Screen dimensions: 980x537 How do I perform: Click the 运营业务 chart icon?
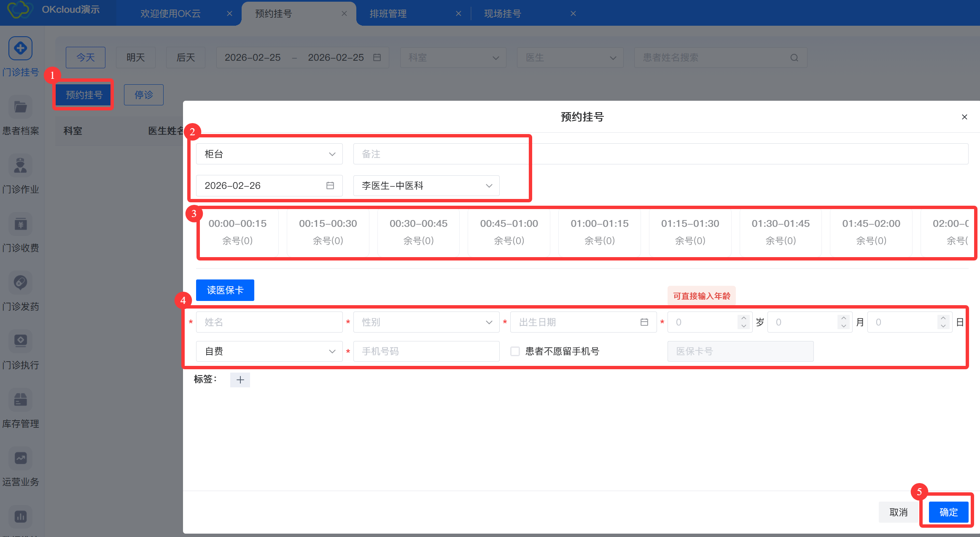(x=20, y=458)
